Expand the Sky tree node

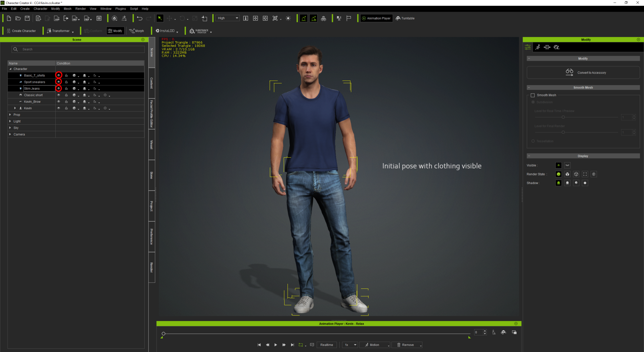pos(10,128)
